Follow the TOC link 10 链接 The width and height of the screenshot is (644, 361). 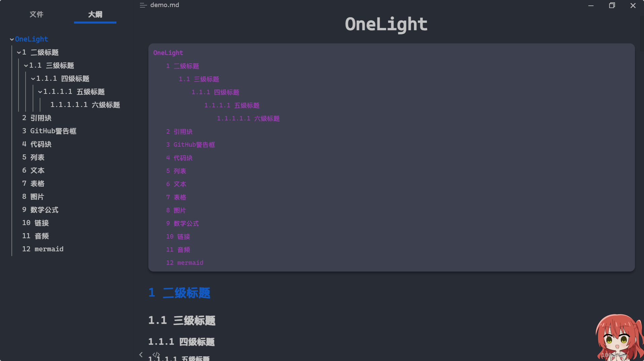pos(178,237)
